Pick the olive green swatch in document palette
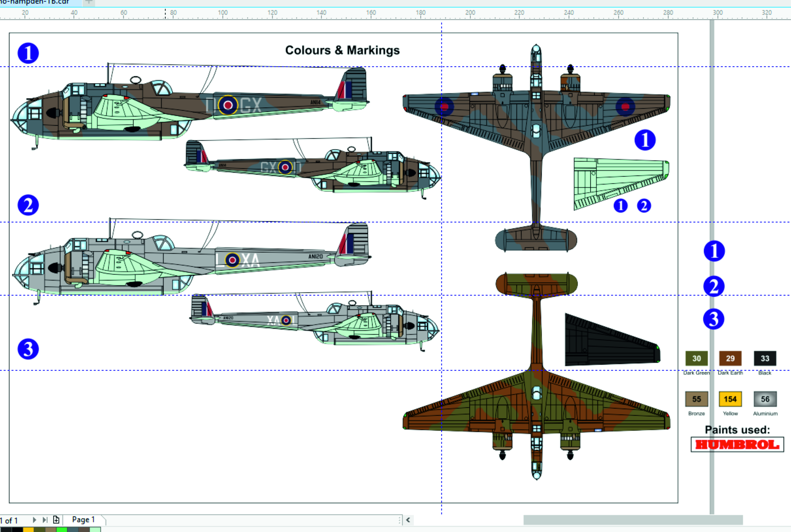 click(39, 530)
